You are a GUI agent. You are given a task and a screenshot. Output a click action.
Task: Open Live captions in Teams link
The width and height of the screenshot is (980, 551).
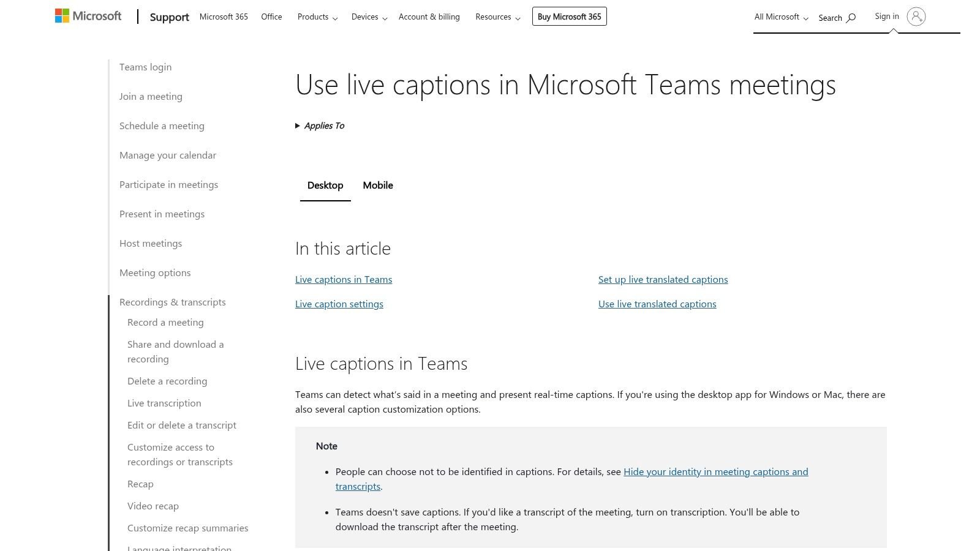[344, 280]
